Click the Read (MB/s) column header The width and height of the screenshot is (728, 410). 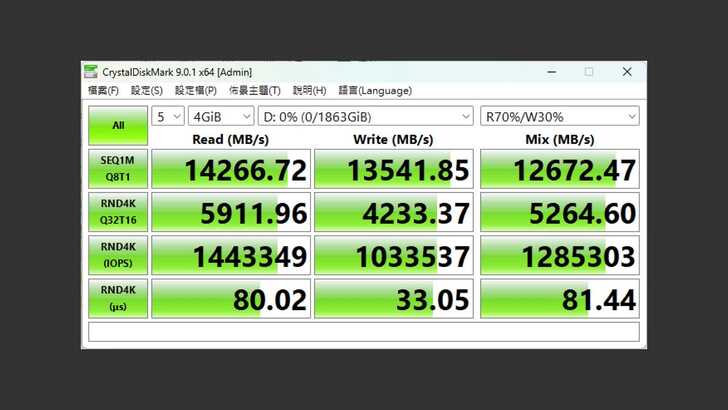coord(231,139)
